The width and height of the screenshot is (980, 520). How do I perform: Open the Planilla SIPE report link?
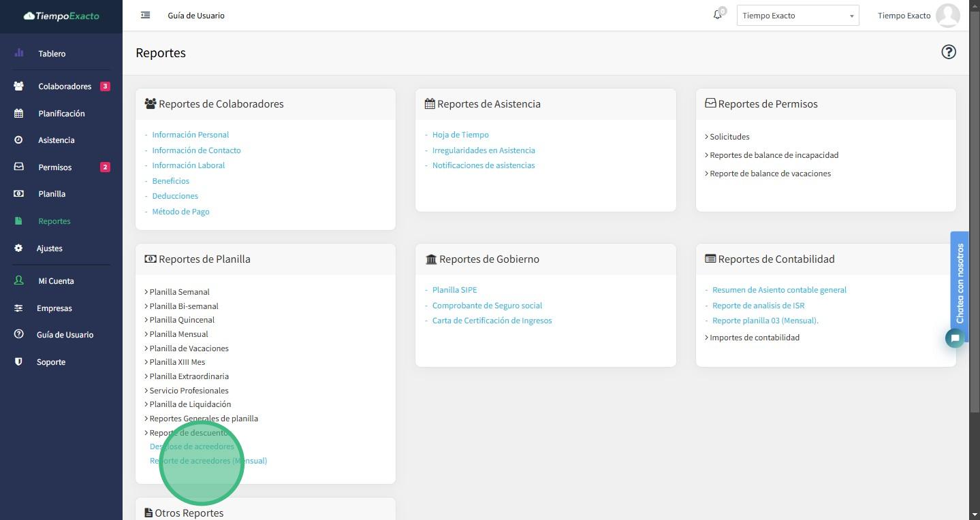454,290
